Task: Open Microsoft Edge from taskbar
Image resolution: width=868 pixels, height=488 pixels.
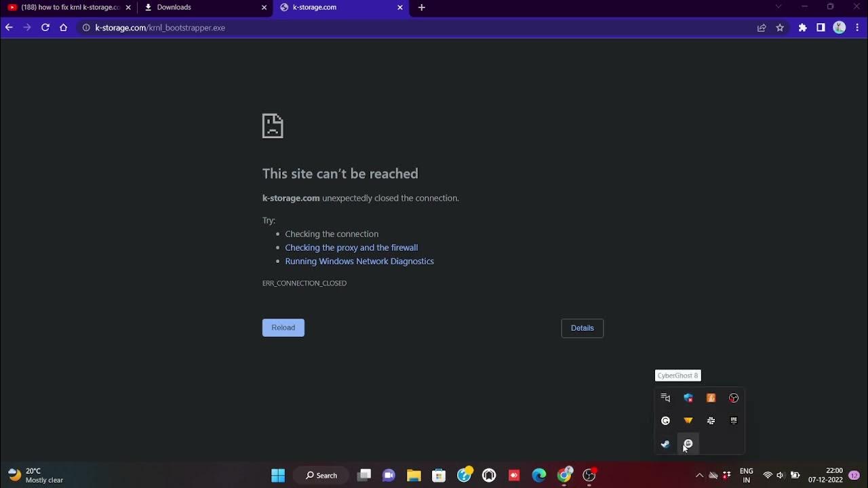Action: coord(539,475)
